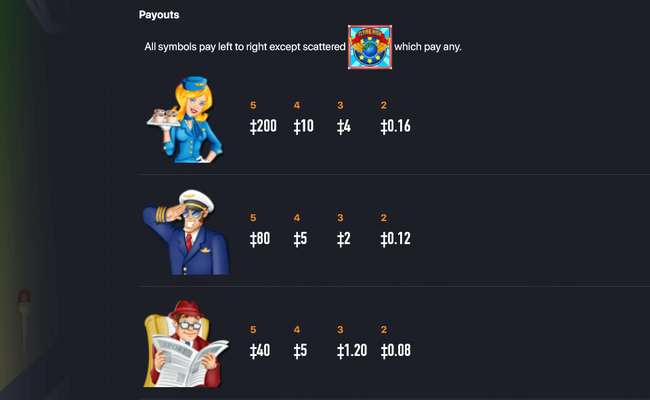This screenshot has width=650, height=400.
Task: Click the Payouts heading
Action: [x=159, y=16]
